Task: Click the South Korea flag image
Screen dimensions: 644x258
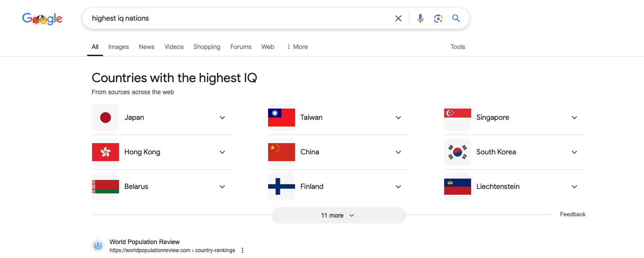Action: [458, 152]
